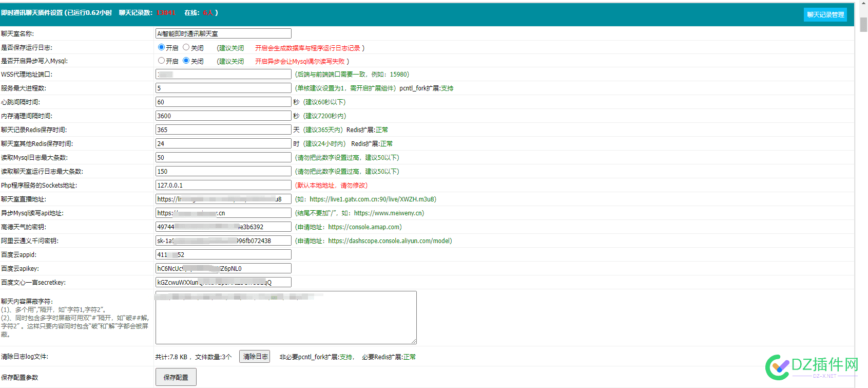This screenshot has height=388, width=868.
Task: Click the 开启异步会让Mysql偶尔读写失败 warning
Action: coord(300,61)
